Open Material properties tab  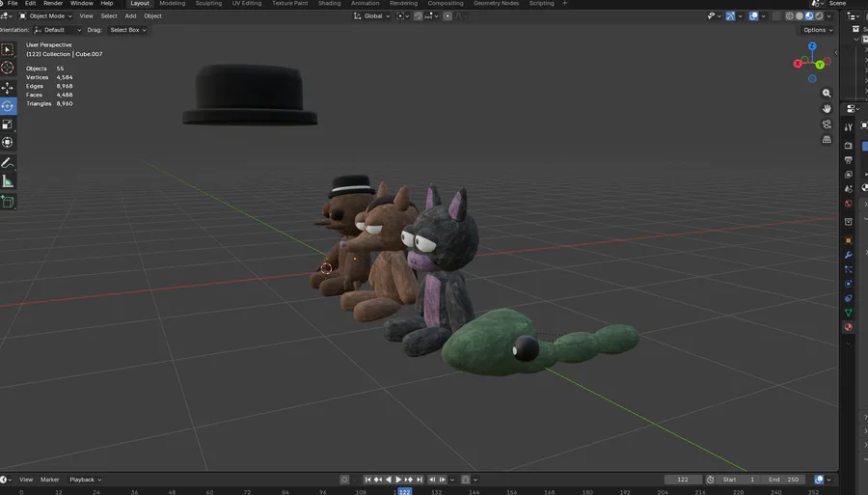(848, 327)
